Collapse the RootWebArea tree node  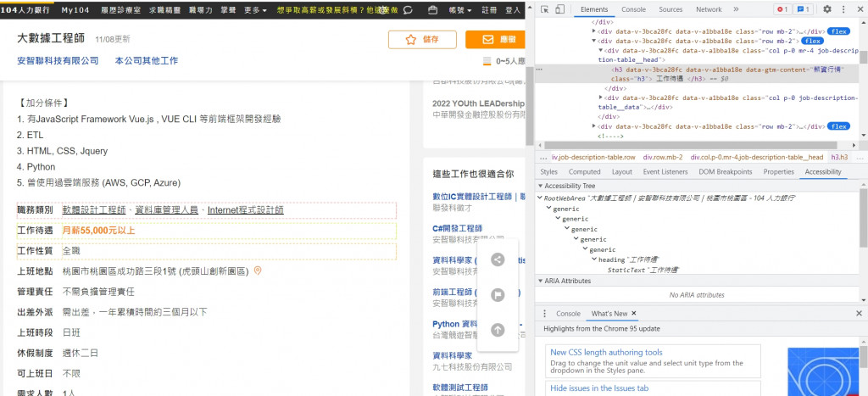(x=540, y=198)
